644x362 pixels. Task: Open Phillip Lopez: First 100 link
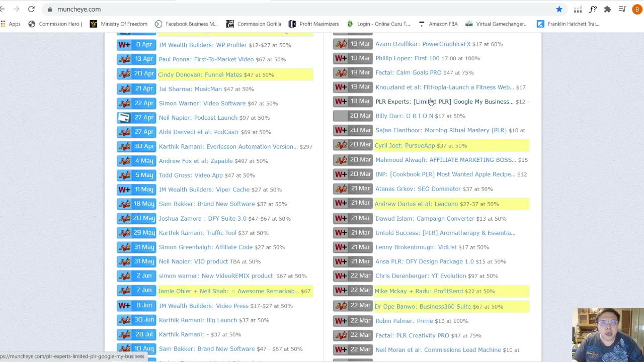[408, 58]
